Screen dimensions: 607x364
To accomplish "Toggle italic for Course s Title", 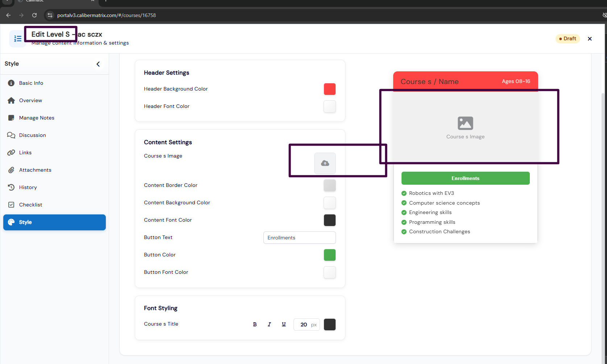I will pyautogui.click(x=269, y=325).
